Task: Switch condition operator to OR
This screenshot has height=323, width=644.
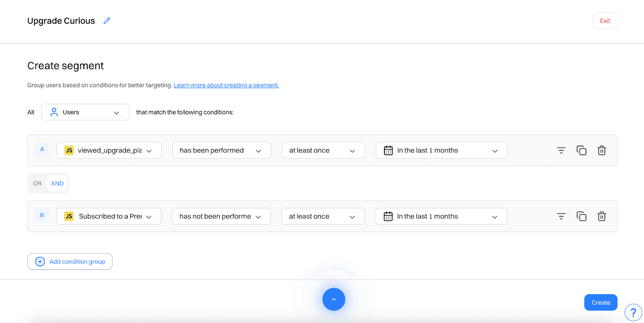Action: coord(37,183)
